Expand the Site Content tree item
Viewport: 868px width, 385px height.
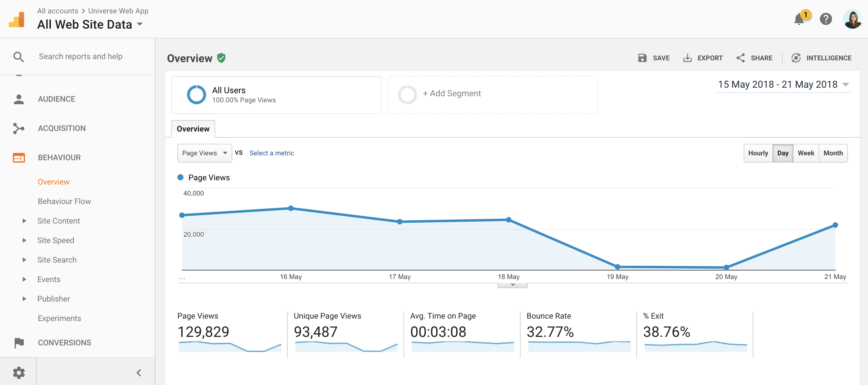coord(24,221)
